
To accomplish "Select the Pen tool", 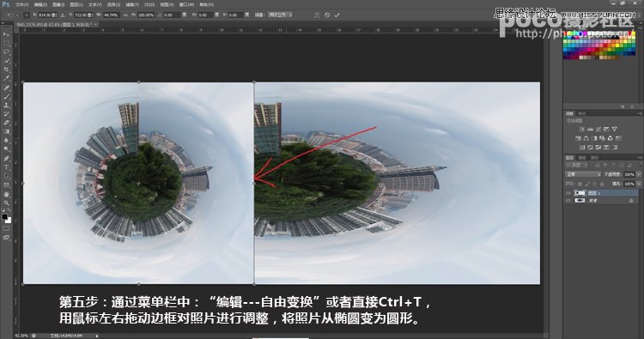I will click(x=6, y=158).
